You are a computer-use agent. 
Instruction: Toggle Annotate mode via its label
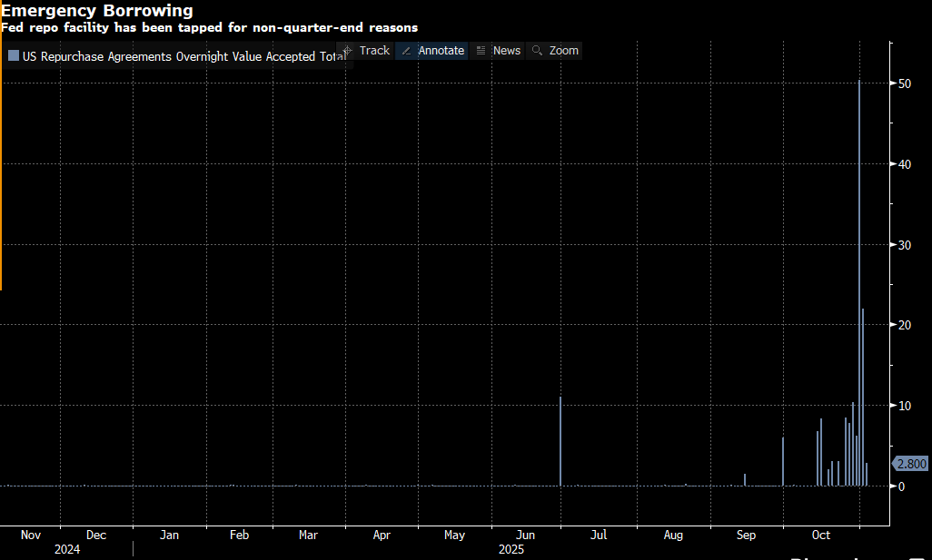441,51
